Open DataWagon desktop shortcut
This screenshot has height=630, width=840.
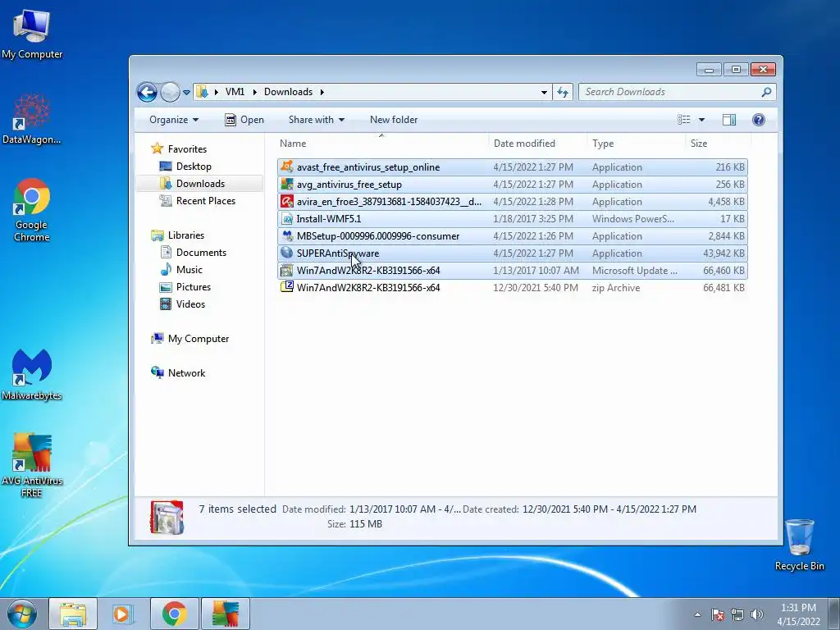point(32,119)
